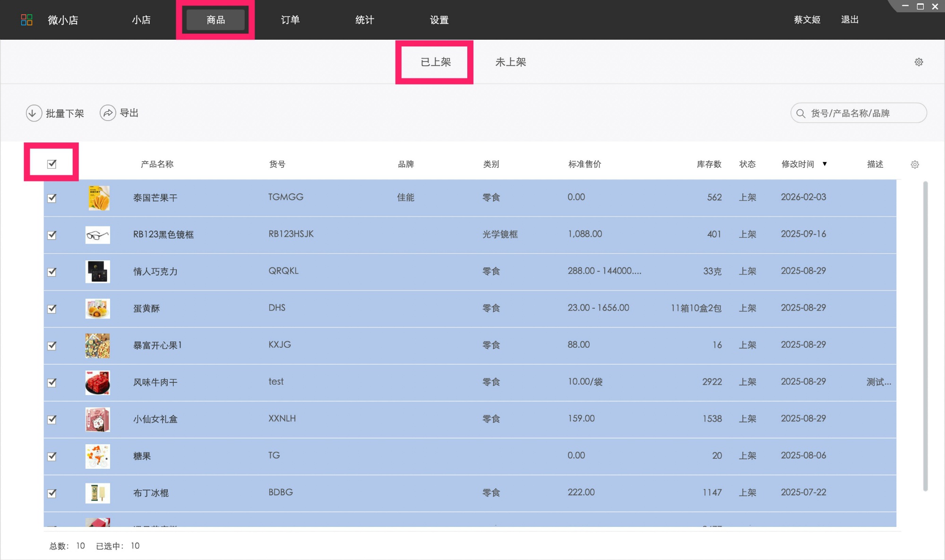Click the 蔡文姬 username link
This screenshot has height=560, width=945.
[x=807, y=20]
